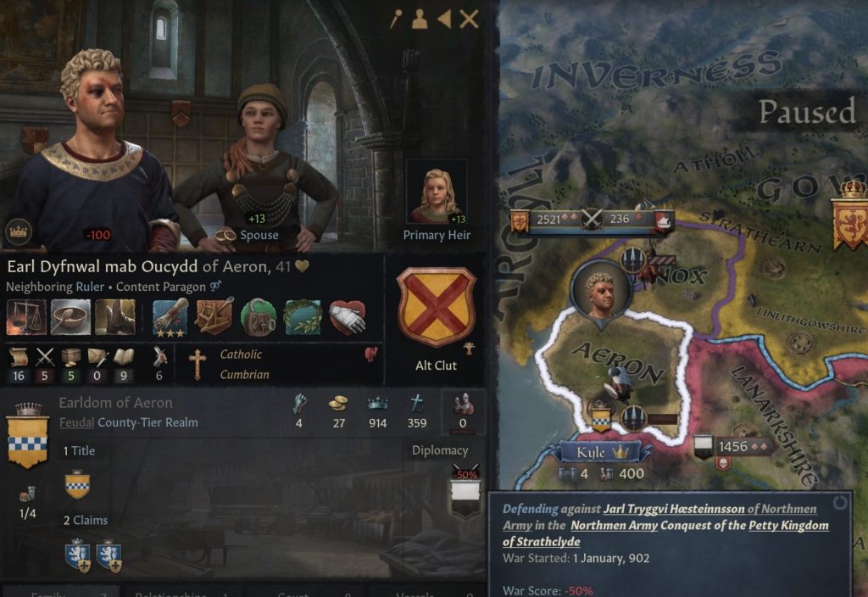Click the laurel wreath trait icon
Viewport: 868px width, 597px height.
[303, 317]
